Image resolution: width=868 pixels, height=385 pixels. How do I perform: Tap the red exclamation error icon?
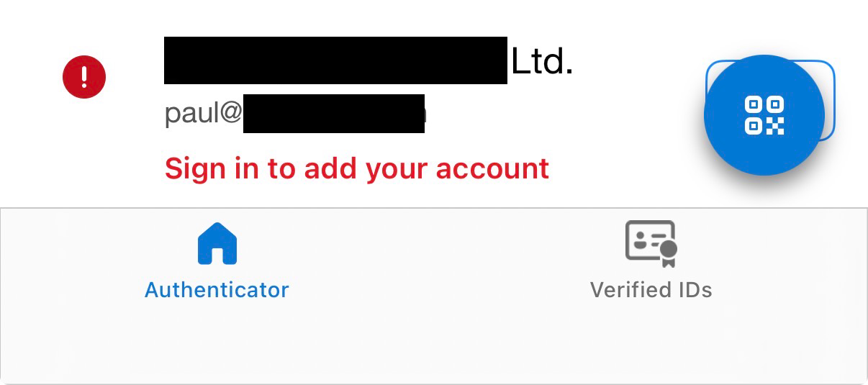pyautogui.click(x=84, y=76)
